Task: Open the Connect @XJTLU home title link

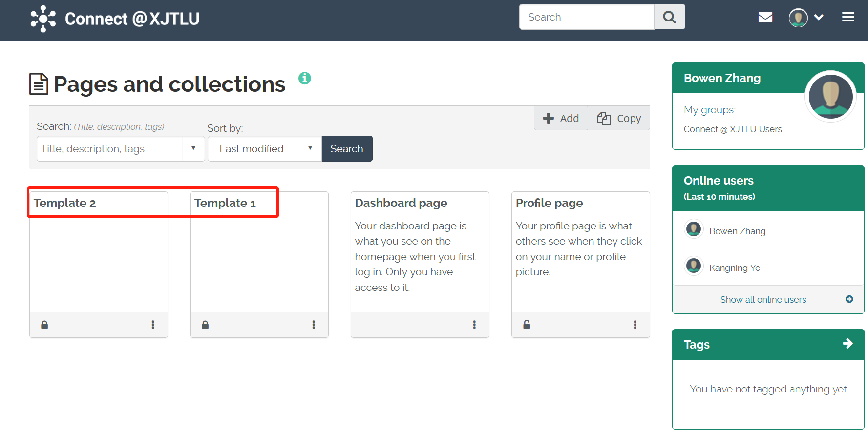Action: tap(132, 19)
